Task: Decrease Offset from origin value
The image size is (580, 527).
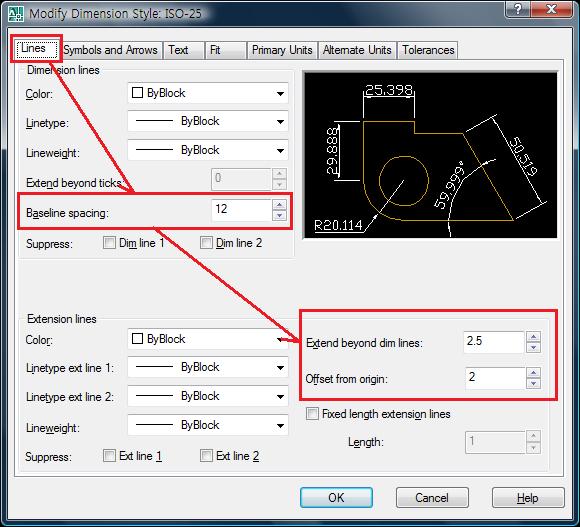Action: [533, 384]
